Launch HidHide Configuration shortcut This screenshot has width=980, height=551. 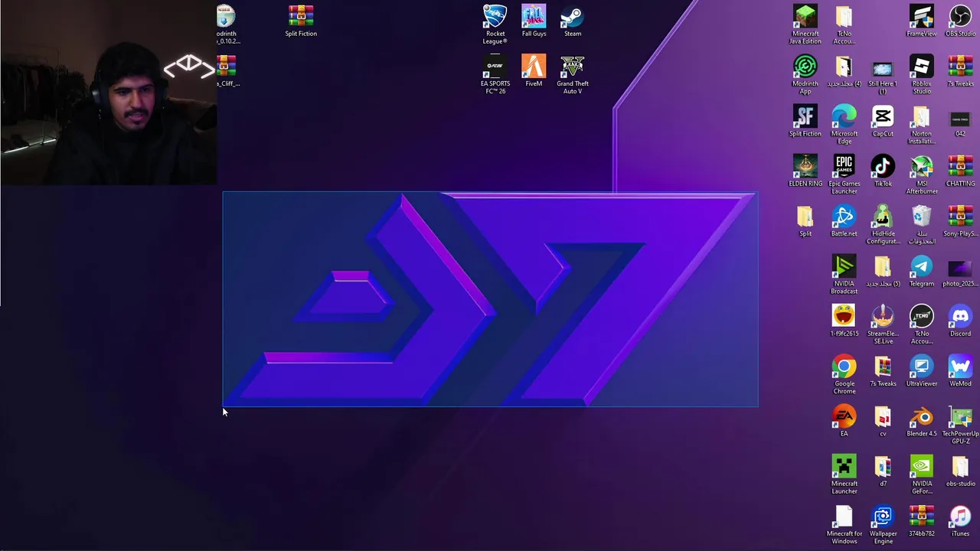tap(882, 223)
